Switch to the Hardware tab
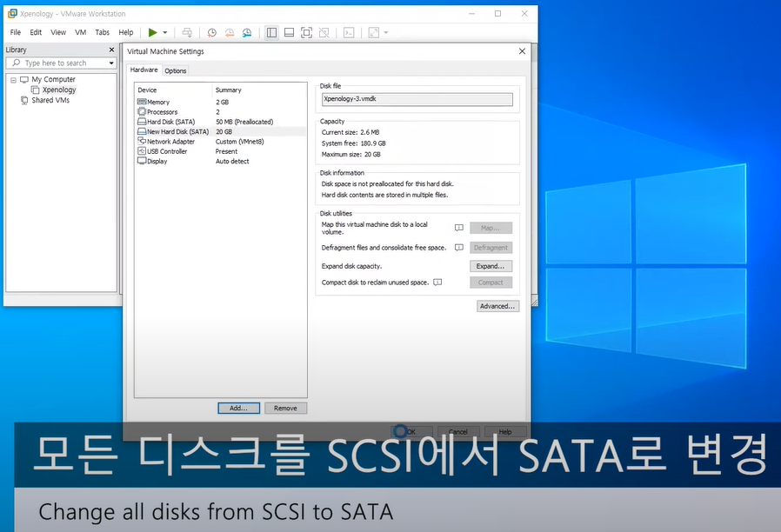The image size is (781, 532). tap(144, 70)
